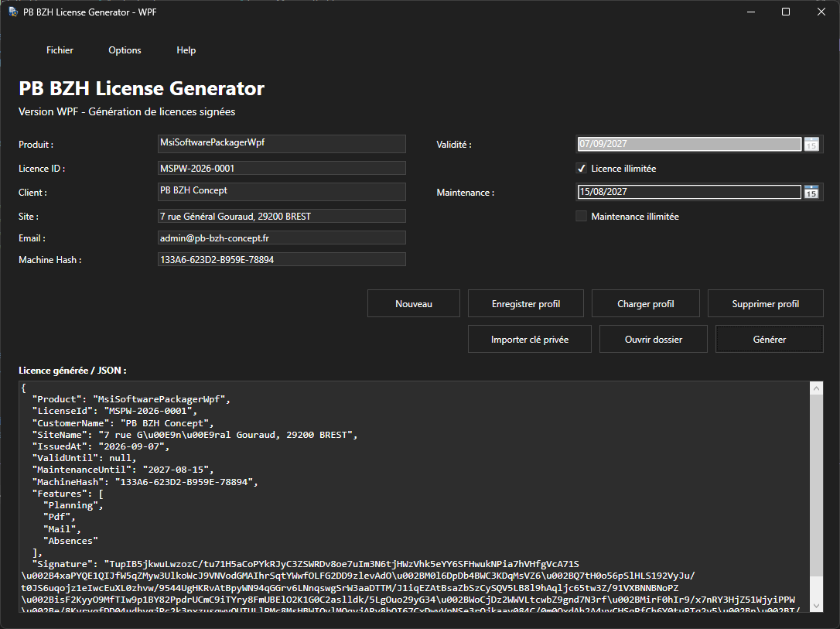
Task: Open the Fichier menu
Action: pyautogui.click(x=60, y=50)
